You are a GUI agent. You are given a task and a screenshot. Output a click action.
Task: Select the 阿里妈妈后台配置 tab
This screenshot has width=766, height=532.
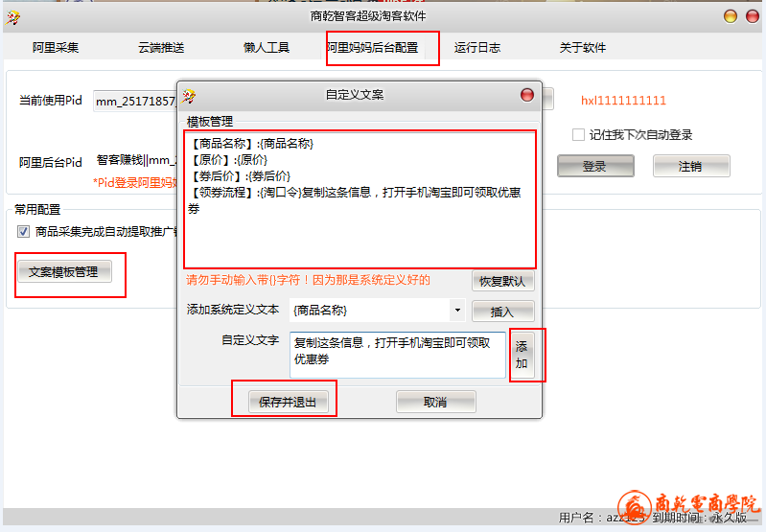373,47
